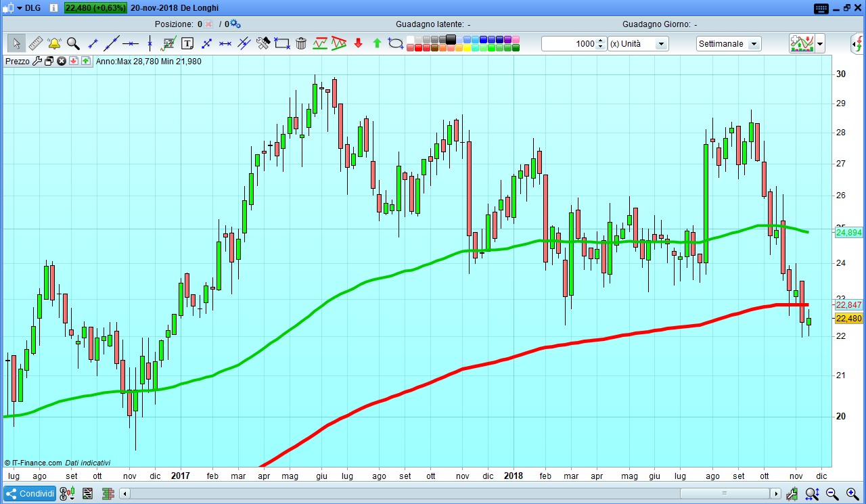
Task: Click the 22,847 red average price label
Action: click(849, 305)
